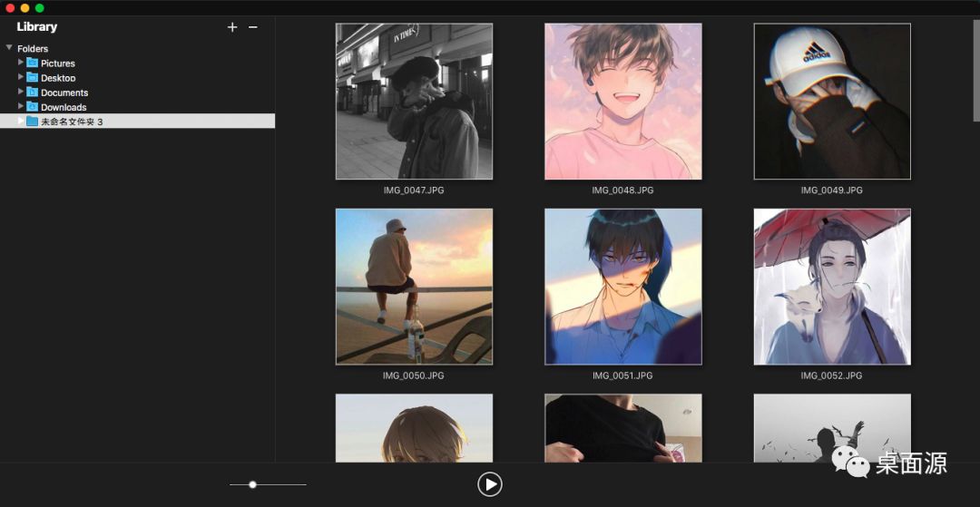Open thumbnail IMG_0052.JPG
Screen dimensions: 980x507
pos(832,287)
